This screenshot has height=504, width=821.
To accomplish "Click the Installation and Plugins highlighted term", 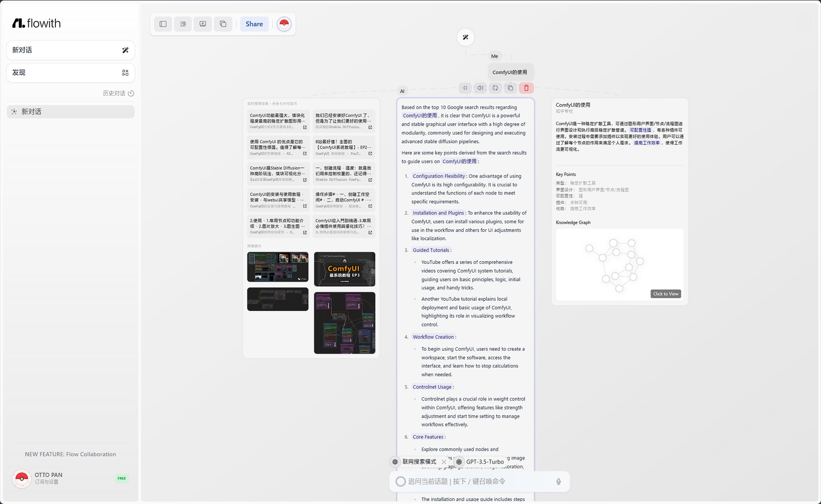I will click(438, 213).
